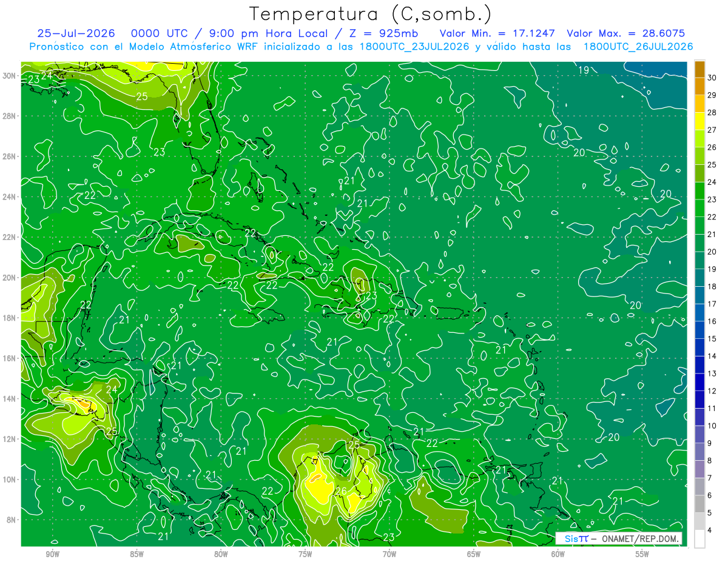The width and height of the screenshot is (728, 562).
Task: Click the legend scale label '12'
Action: pyautogui.click(x=712, y=391)
